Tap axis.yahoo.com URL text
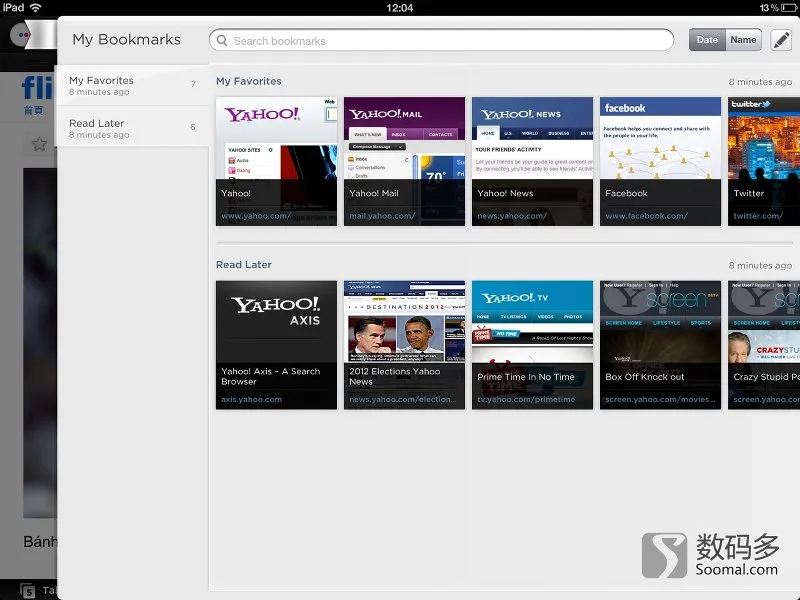 pyautogui.click(x=252, y=399)
